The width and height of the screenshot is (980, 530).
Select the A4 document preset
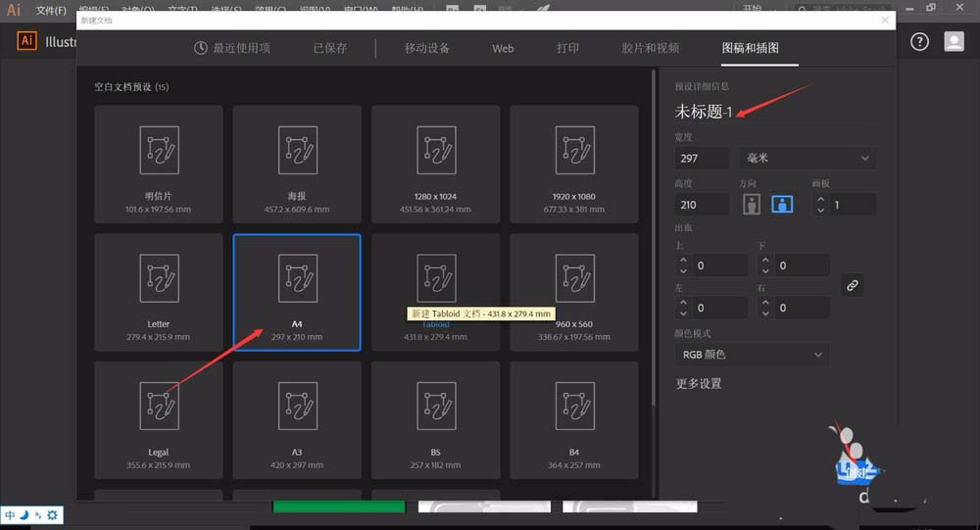click(x=297, y=293)
